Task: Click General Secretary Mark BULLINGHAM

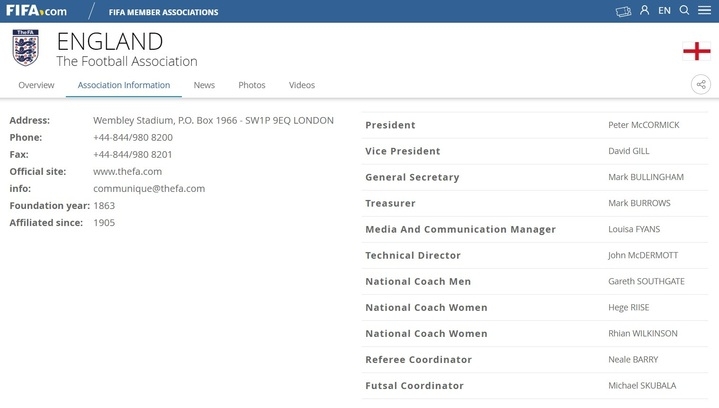Action: (x=646, y=177)
